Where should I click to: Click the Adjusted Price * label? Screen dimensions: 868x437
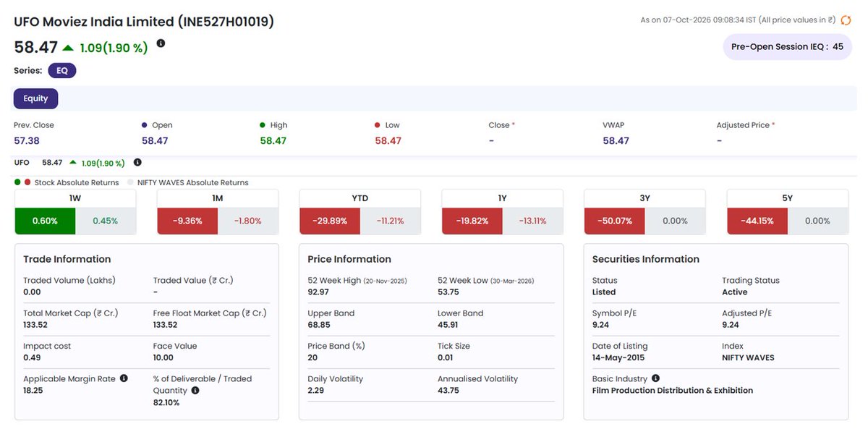(746, 125)
